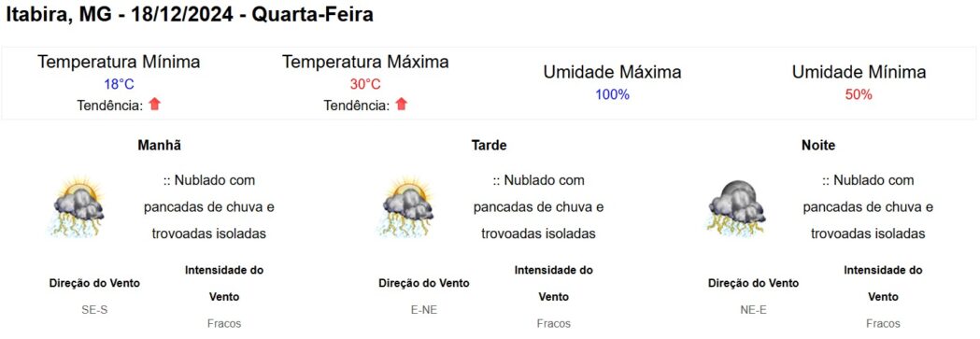Click the morning forecast description text
Viewport: 980px width, 339px height.
point(208,206)
